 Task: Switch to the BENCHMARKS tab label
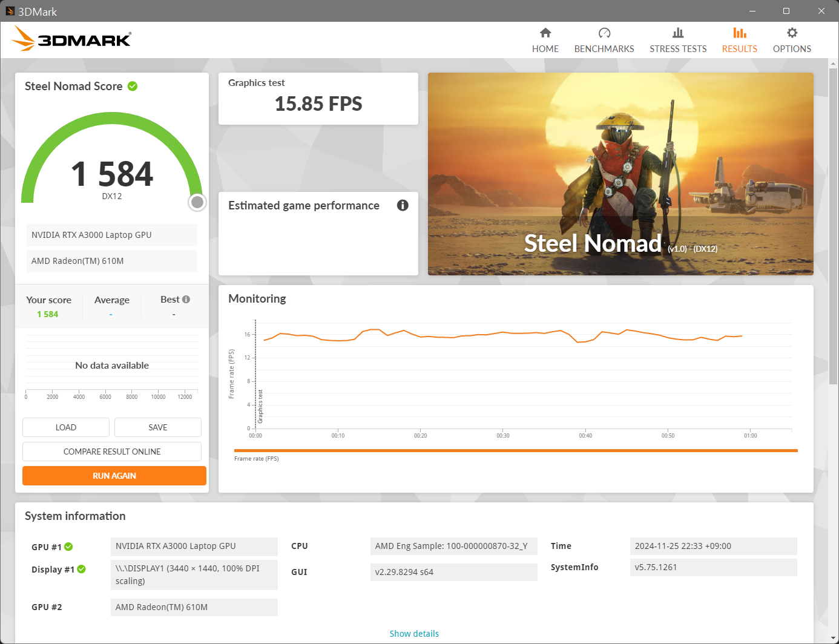coord(604,49)
